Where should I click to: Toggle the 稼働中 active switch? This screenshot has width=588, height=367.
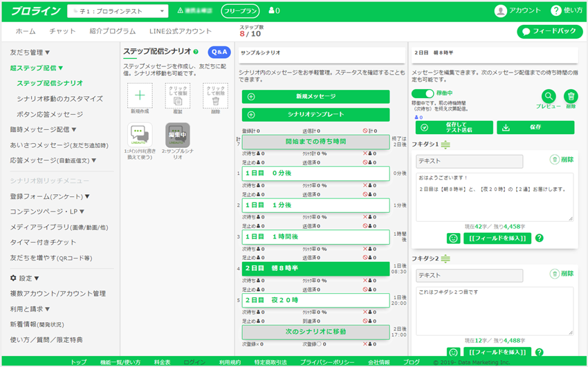coord(423,93)
